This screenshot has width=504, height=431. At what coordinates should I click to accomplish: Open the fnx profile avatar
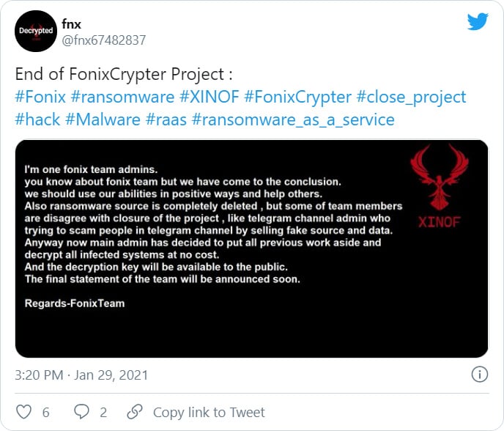click(36, 32)
